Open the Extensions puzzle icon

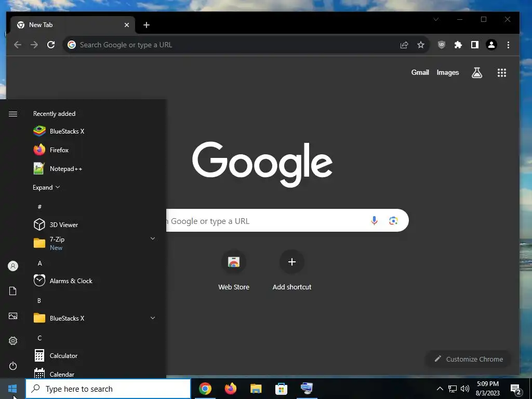(x=458, y=45)
